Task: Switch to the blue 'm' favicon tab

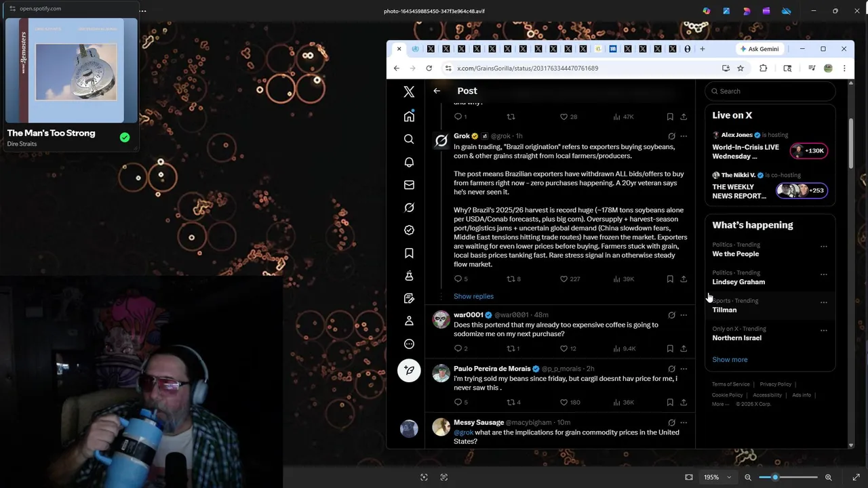Action: (612, 49)
